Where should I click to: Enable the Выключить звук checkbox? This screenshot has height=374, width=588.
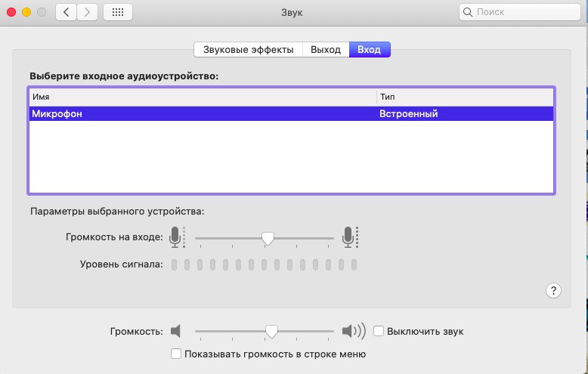click(x=380, y=331)
